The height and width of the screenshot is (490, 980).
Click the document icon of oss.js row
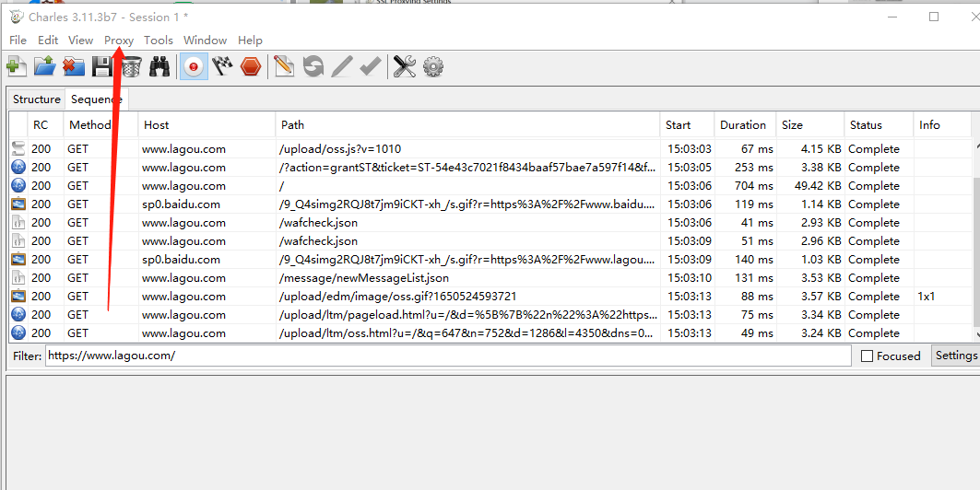tap(18, 149)
